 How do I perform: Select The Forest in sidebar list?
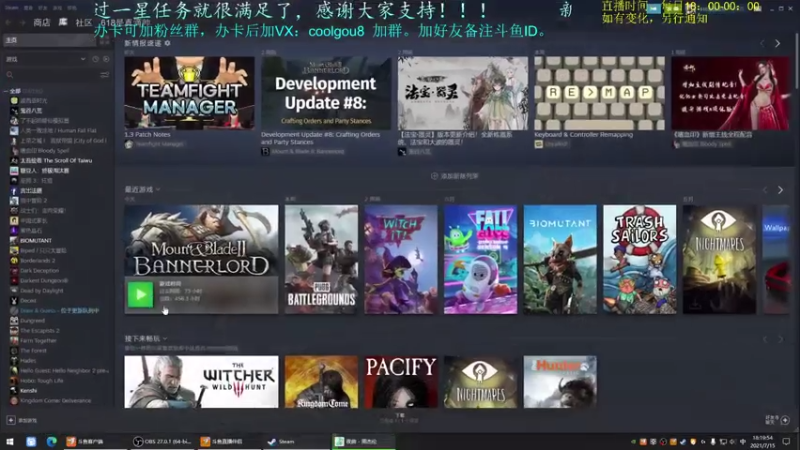tap(33, 351)
